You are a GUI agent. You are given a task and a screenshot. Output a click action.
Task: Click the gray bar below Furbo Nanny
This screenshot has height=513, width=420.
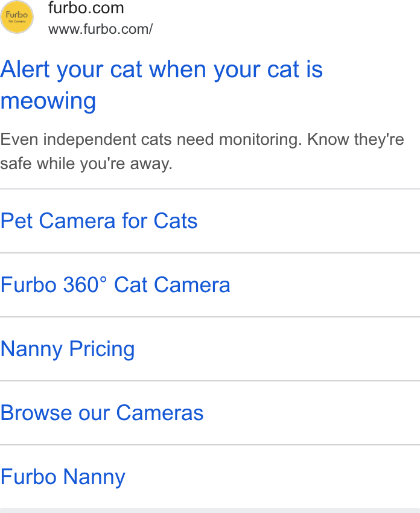(x=210, y=511)
